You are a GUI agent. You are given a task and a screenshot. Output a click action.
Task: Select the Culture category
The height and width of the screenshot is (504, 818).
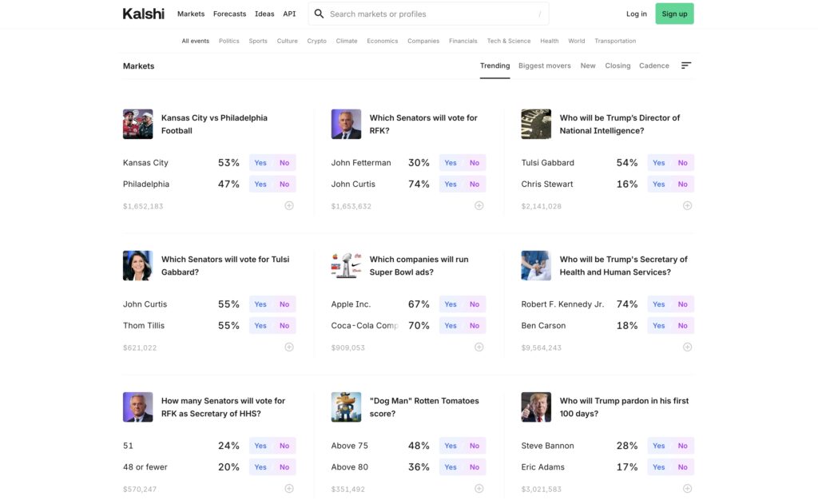[x=287, y=41]
